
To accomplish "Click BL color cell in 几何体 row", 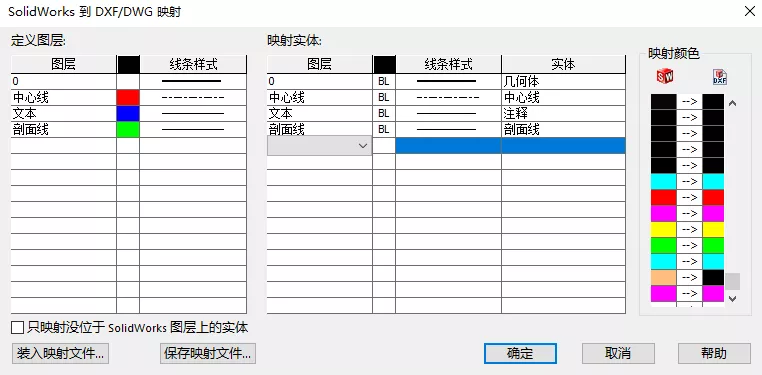I will (x=384, y=82).
